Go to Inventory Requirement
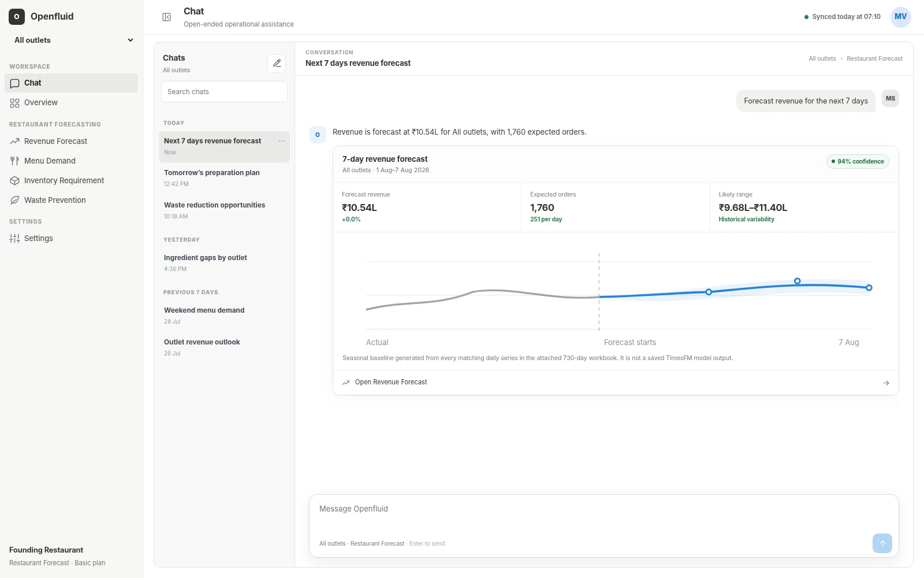This screenshot has height=578, width=924. 71,180
